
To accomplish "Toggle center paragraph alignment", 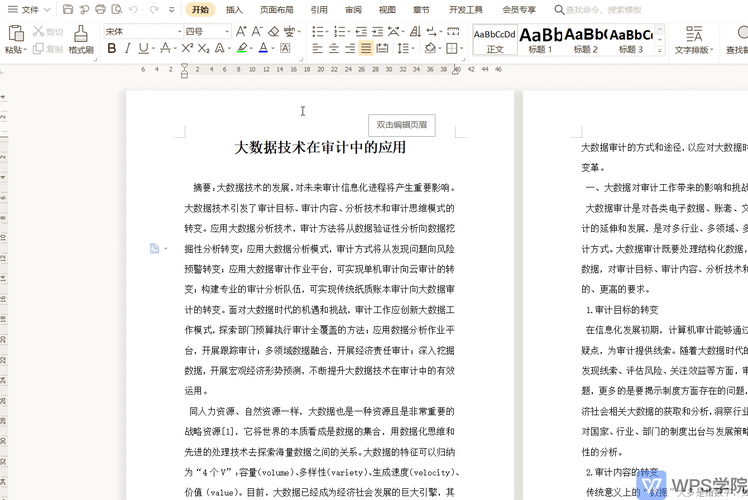I will [x=333, y=48].
